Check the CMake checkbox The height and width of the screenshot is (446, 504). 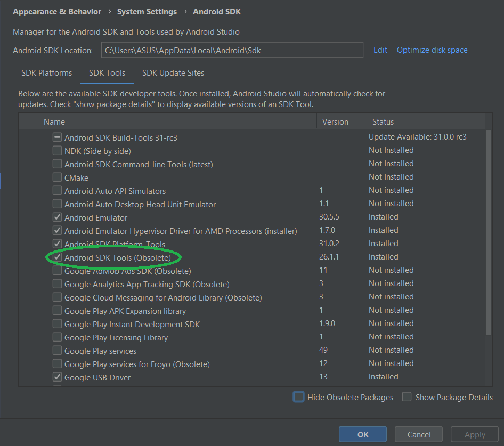[x=57, y=177]
